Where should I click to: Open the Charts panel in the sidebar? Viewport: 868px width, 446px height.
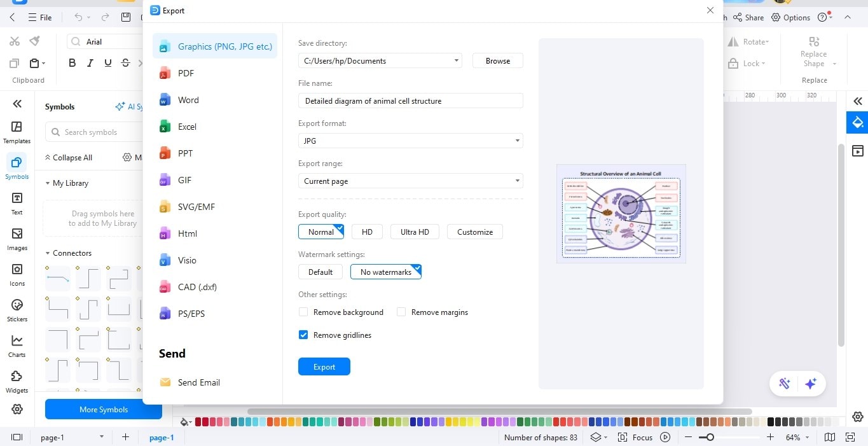[x=17, y=345]
